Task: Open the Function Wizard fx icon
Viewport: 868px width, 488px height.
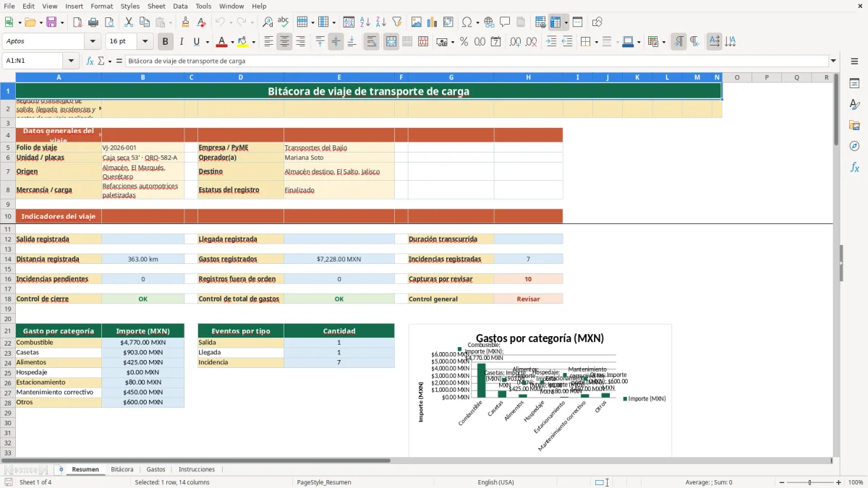Action: 90,61
